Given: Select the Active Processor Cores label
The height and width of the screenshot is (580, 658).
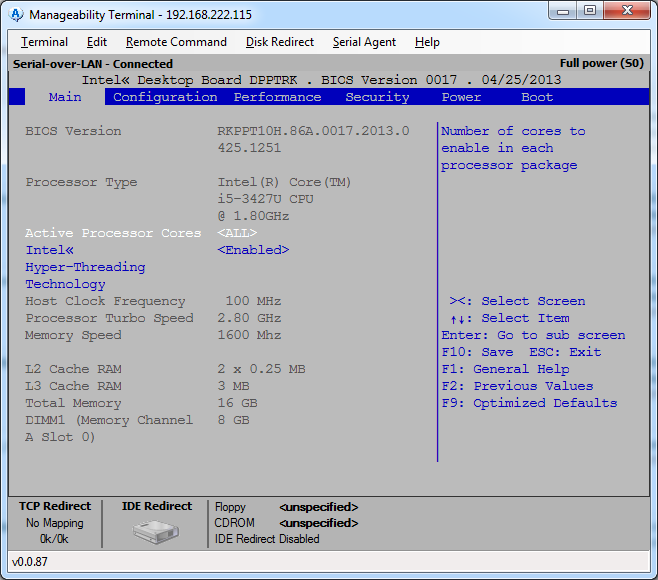Looking at the screenshot, I should coord(113,233).
